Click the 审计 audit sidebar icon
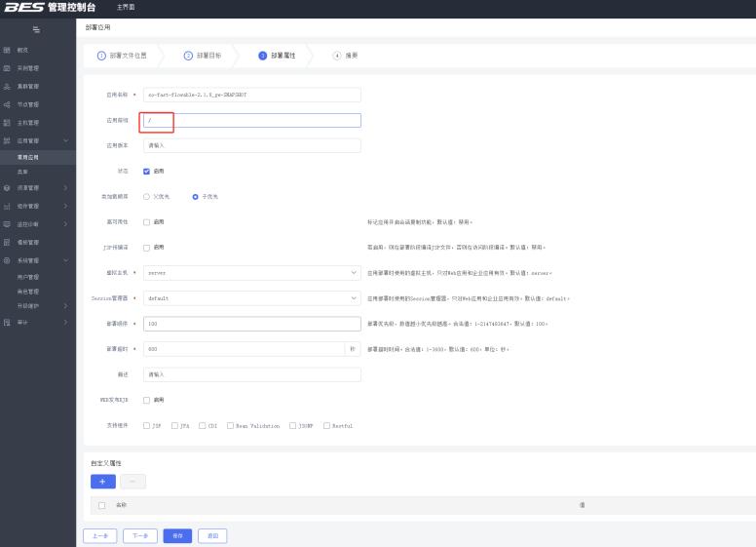Image resolution: width=756 pixels, height=547 pixels. tap(7, 322)
